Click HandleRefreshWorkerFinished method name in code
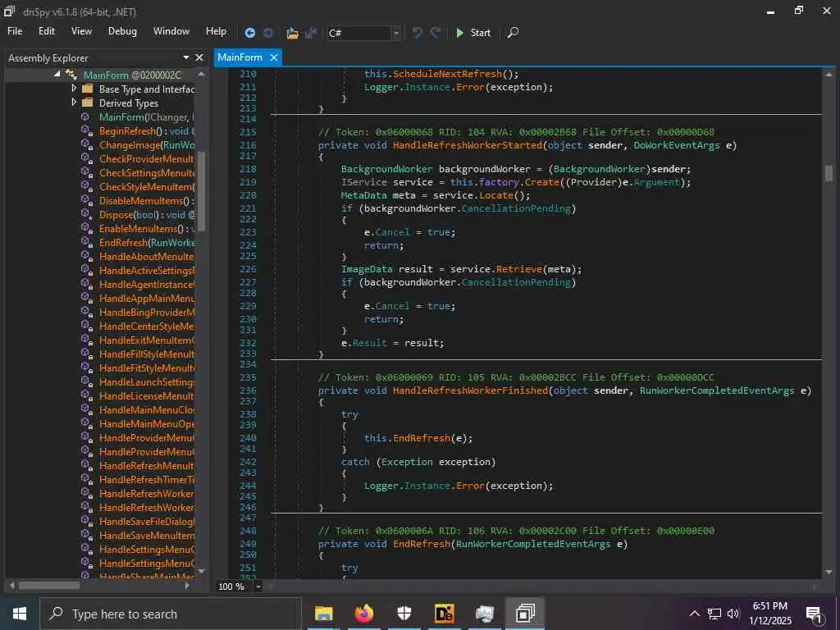This screenshot has width=840, height=630. point(470,390)
